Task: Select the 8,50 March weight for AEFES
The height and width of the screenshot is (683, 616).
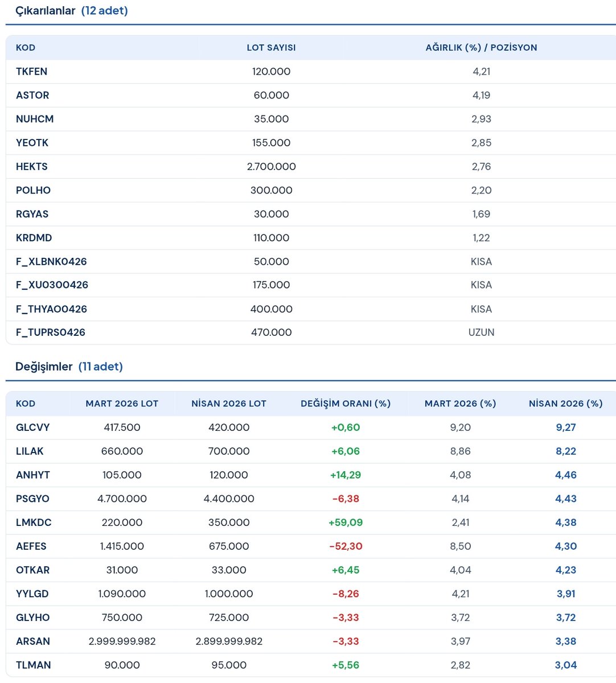Action: [460, 546]
